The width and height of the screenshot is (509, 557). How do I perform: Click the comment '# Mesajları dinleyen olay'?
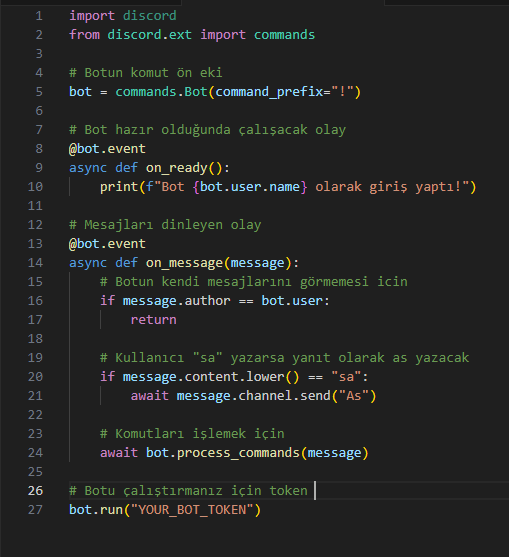tap(165, 225)
